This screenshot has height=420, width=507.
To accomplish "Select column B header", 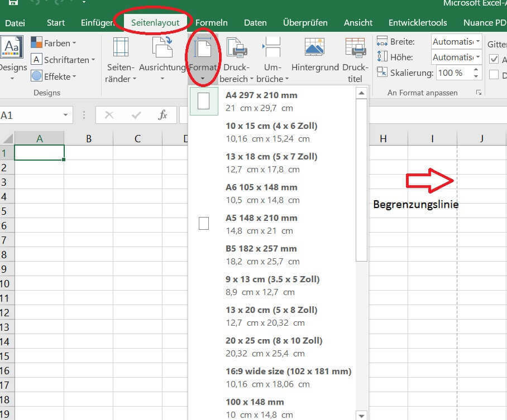I will (x=89, y=138).
